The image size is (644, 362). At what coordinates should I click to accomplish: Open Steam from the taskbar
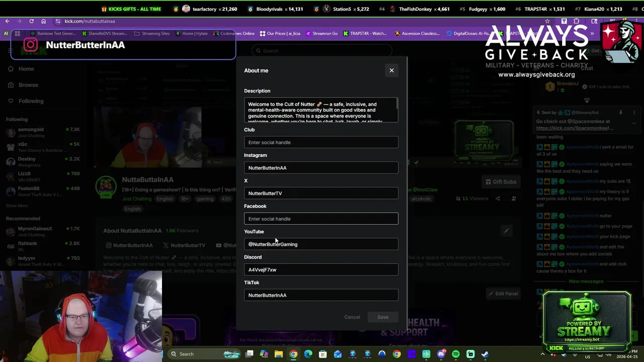[485, 354]
